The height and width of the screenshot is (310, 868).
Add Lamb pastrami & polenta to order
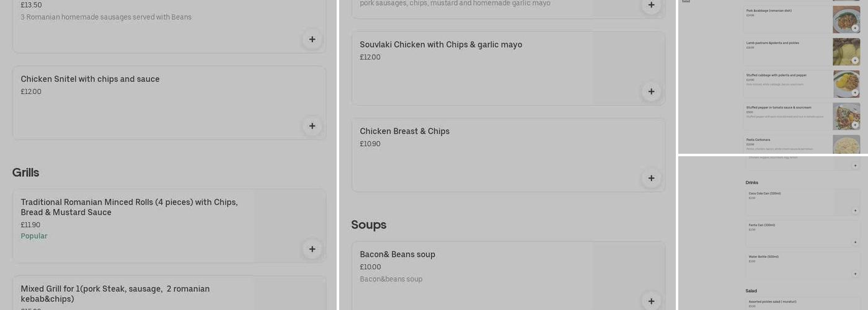[855, 60]
